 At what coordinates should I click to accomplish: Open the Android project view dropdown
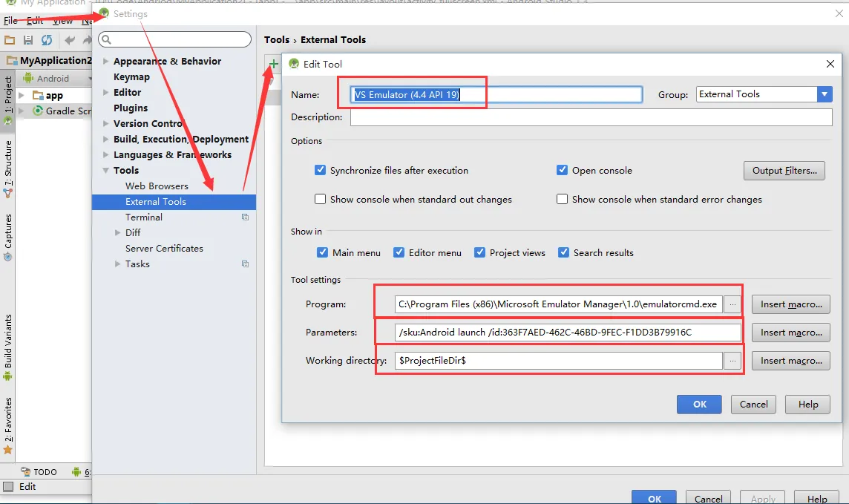pos(57,79)
